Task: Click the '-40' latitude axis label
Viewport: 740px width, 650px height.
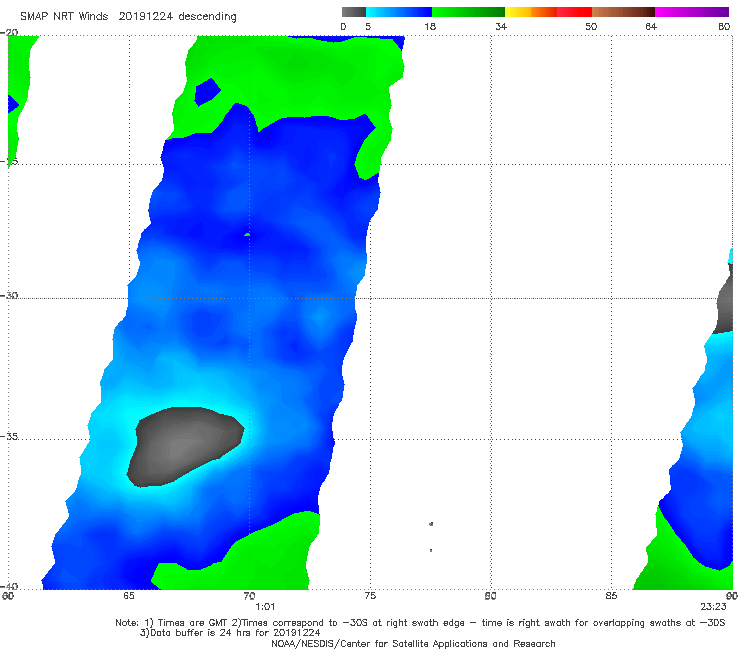Action: 9,586
